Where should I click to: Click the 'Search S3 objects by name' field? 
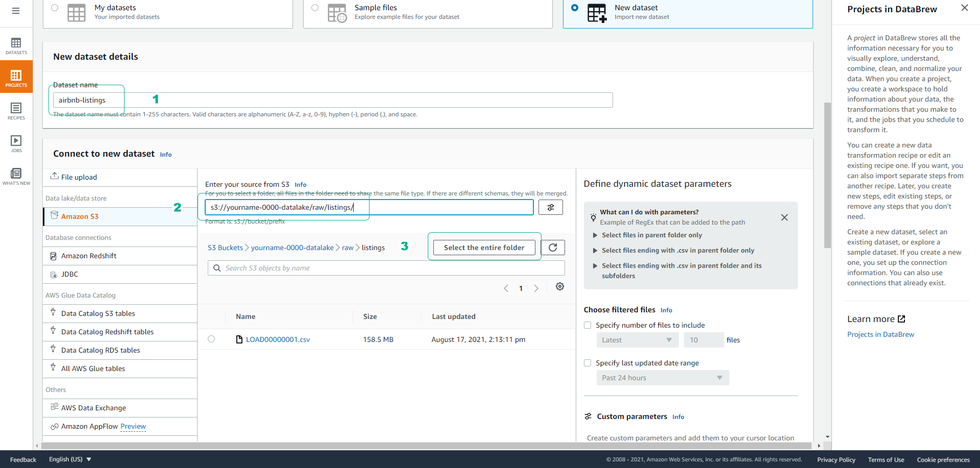tap(386, 268)
